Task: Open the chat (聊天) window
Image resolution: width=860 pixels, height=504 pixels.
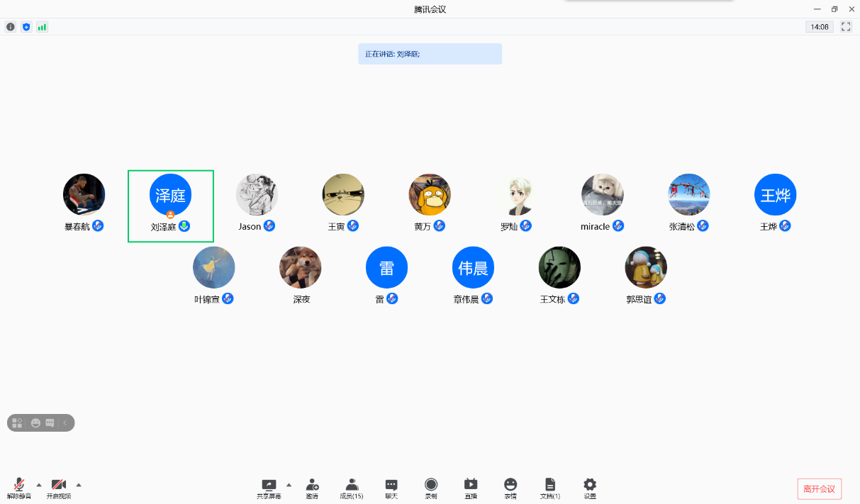Action: [391, 488]
